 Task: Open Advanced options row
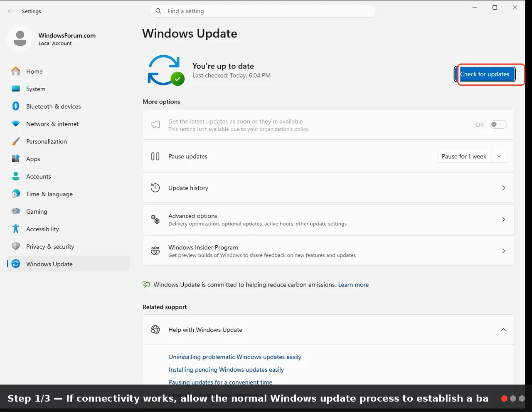(328, 220)
